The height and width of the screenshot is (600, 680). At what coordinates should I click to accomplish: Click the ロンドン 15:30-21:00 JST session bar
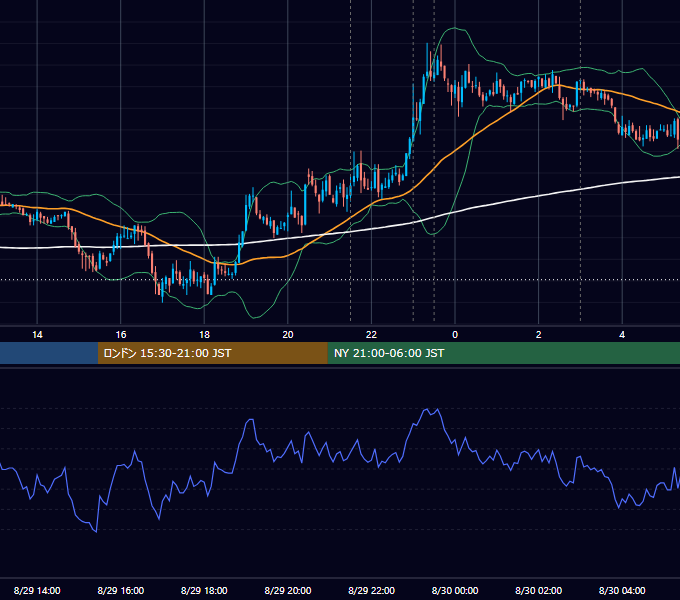(x=212, y=353)
